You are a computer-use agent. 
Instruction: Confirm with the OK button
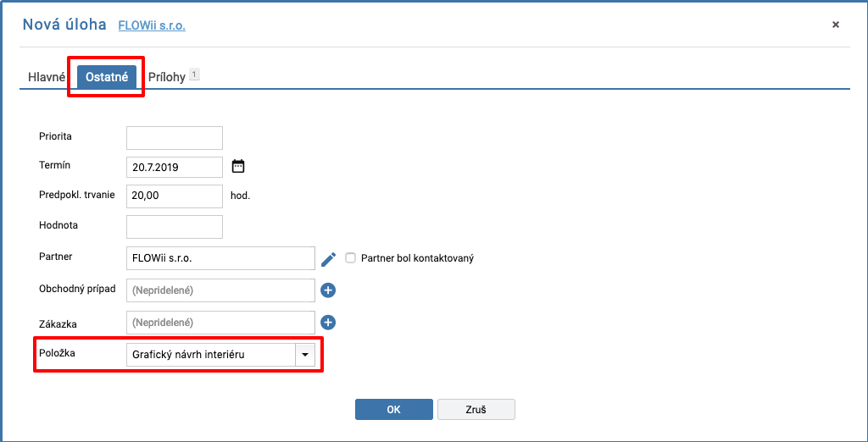(393, 409)
